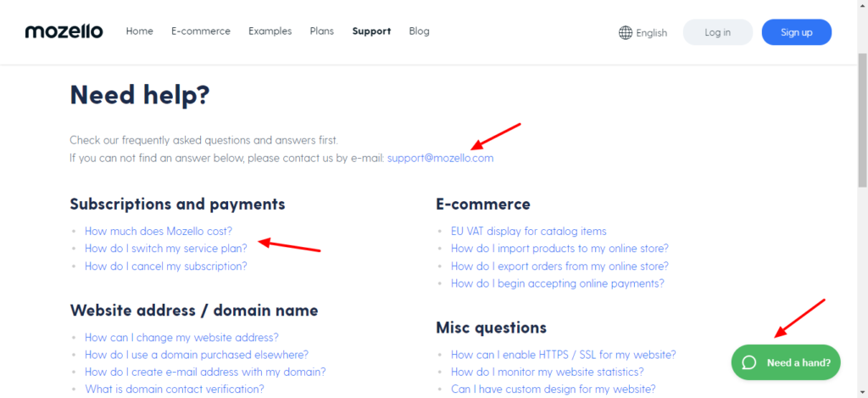The width and height of the screenshot is (868, 398).
Task: Click the E-commerce section heading
Action: pos(483,204)
